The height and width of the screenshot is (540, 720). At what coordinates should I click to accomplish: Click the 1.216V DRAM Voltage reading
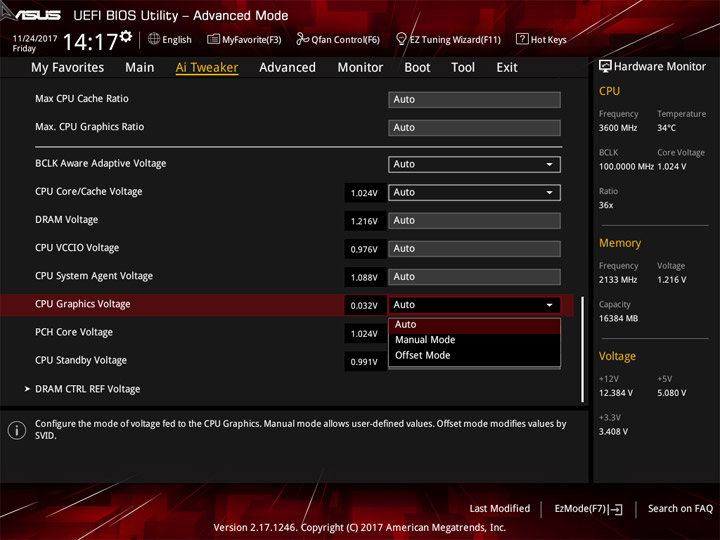point(365,221)
